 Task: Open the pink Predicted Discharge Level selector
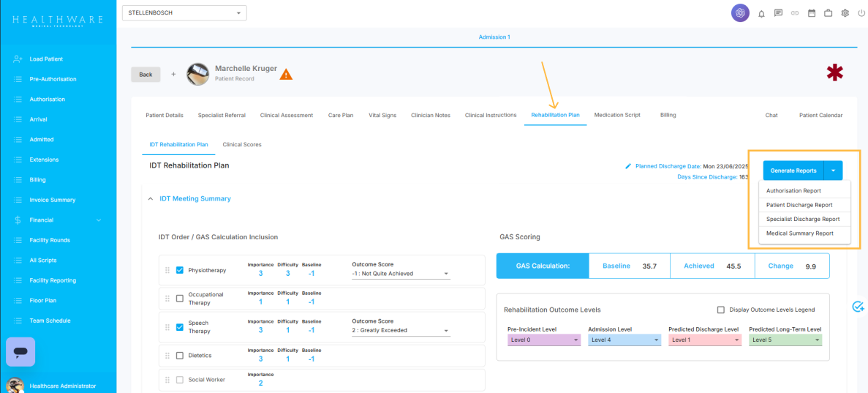tap(704, 340)
